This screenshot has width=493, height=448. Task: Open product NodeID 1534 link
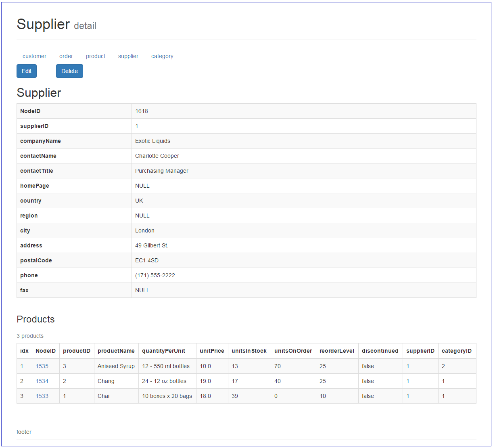coord(46,381)
